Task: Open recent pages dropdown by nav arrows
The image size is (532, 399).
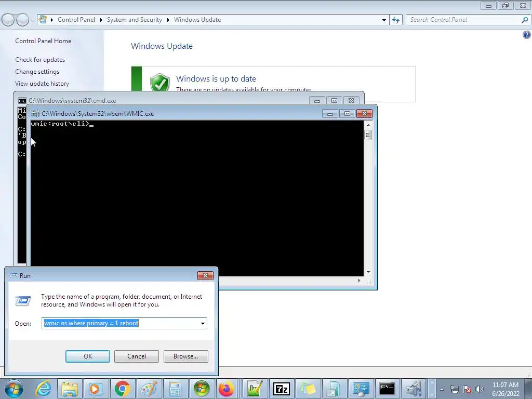Action: [33, 20]
